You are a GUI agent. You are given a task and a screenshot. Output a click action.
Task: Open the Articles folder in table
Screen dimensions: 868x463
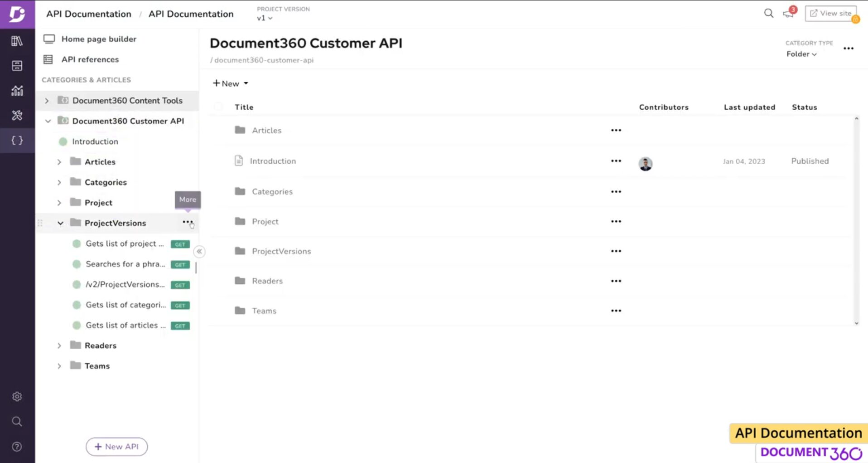point(267,130)
